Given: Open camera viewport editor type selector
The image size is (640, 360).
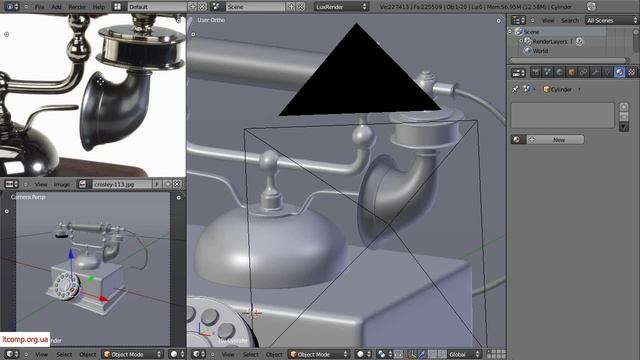Looking at the screenshot, I should (x=11, y=354).
